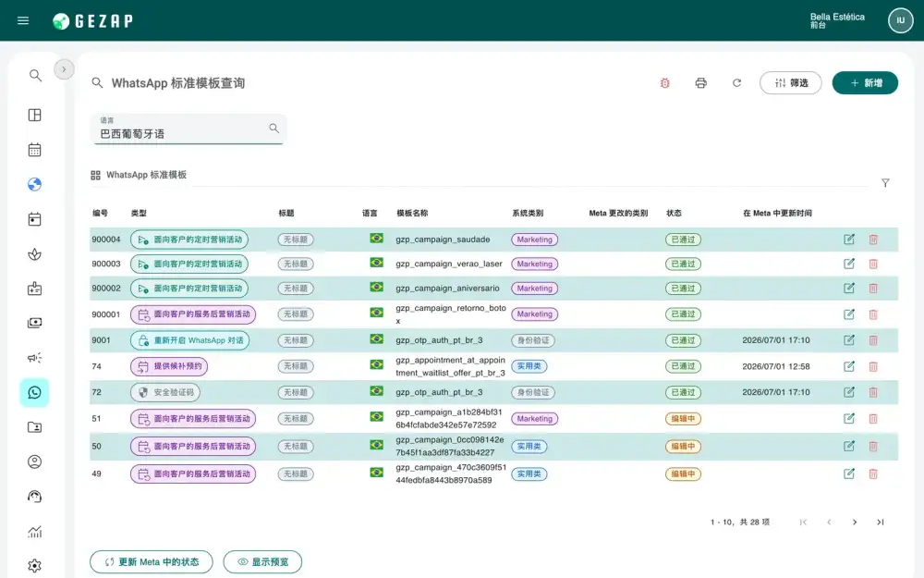Click the 语言 search field with 巴西葡萄牙语
Screen dimensions: 924x578
(x=188, y=129)
